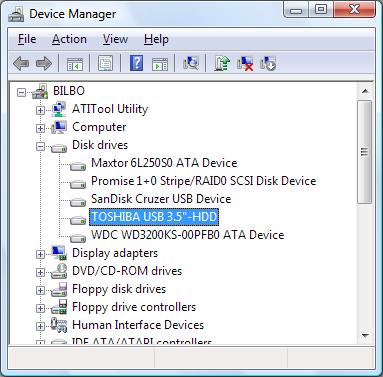Viewport: 383px width, 377px height.
Task: Click the Display adapters category icon
Action: [x=59, y=253]
